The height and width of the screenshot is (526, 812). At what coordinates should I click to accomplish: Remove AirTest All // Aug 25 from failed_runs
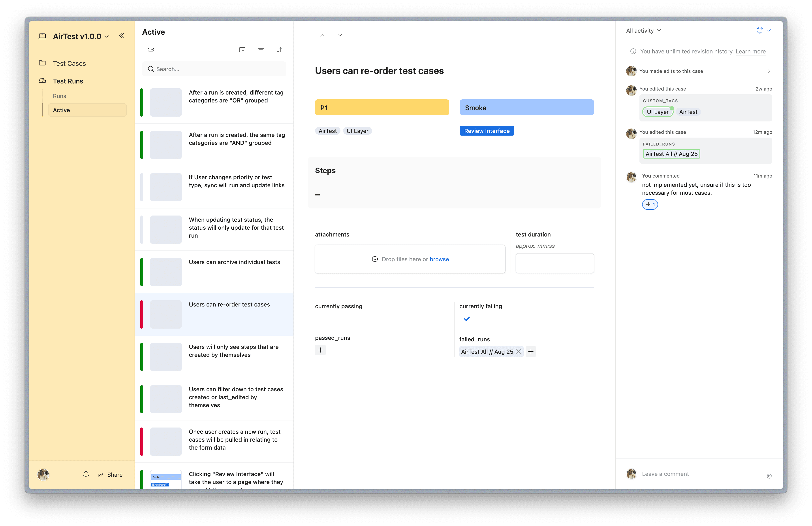point(519,352)
